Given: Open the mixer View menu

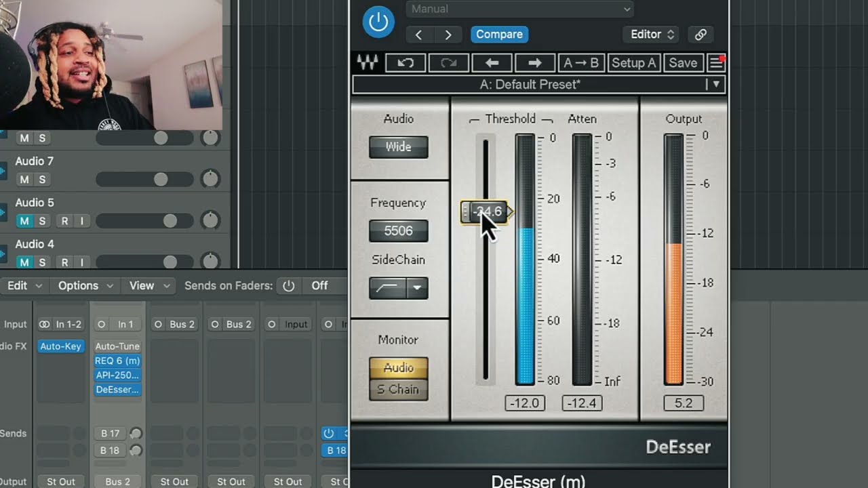Looking at the screenshot, I should tap(148, 286).
